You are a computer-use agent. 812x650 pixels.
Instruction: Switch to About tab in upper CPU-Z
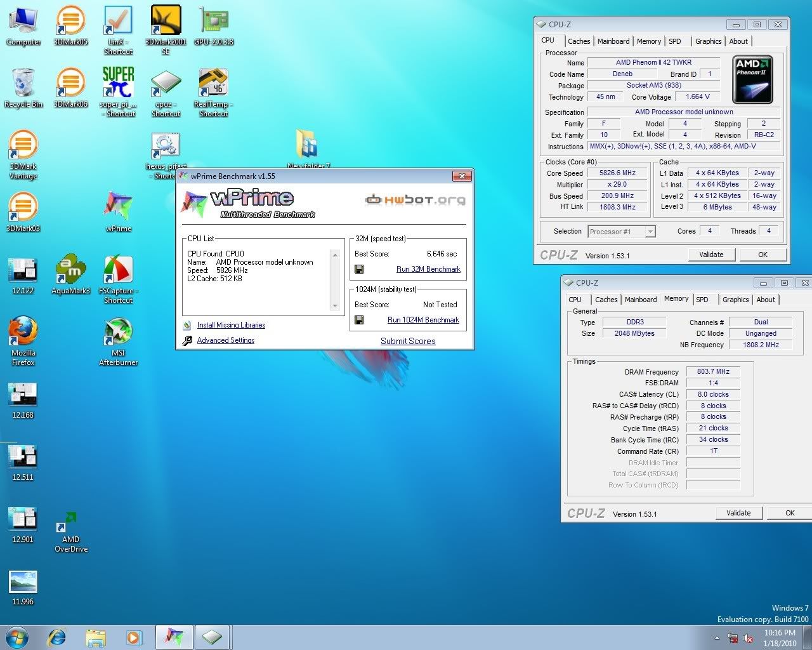(738, 41)
